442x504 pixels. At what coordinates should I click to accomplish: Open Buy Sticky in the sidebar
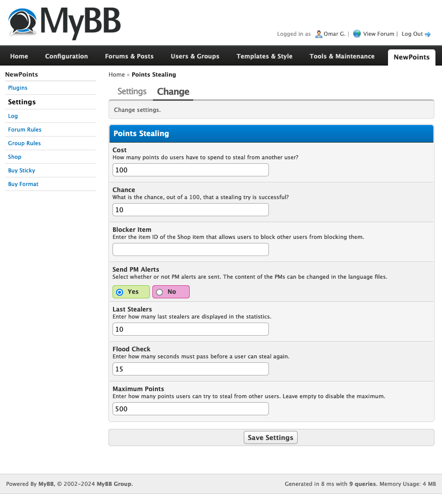click(x=22, y=170)
